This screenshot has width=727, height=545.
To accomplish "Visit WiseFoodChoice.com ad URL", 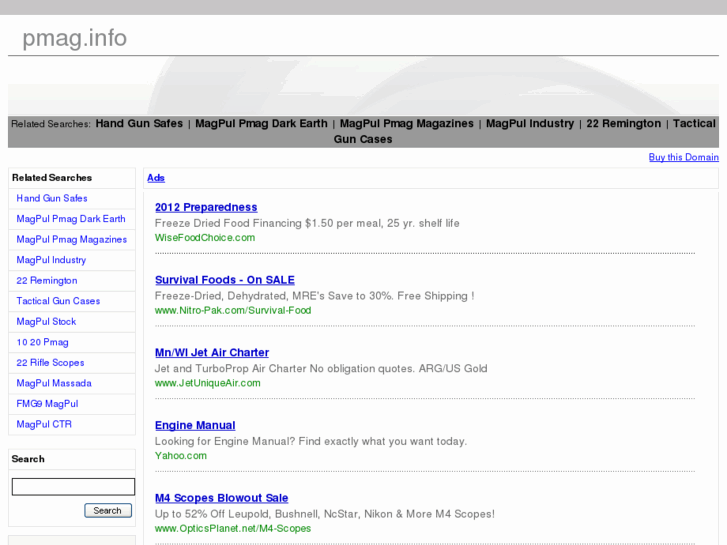I will [205, 237].
